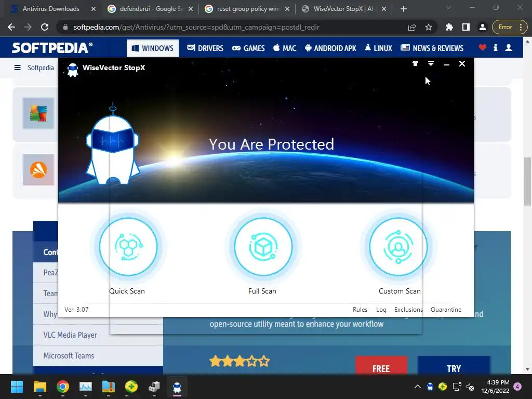Switch to reset group policy tab

pos(248,9)
